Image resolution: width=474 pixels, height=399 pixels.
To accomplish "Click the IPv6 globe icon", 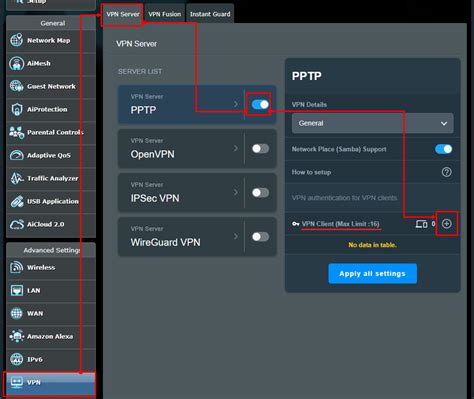I will [x=16, y=359].
